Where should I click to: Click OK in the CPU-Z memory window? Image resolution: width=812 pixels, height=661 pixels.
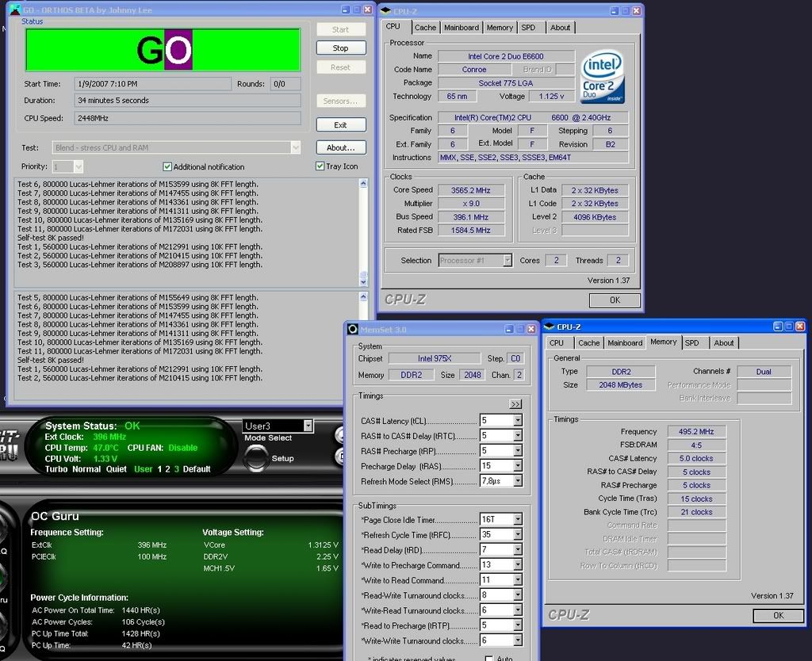click(x=779, y=615)
